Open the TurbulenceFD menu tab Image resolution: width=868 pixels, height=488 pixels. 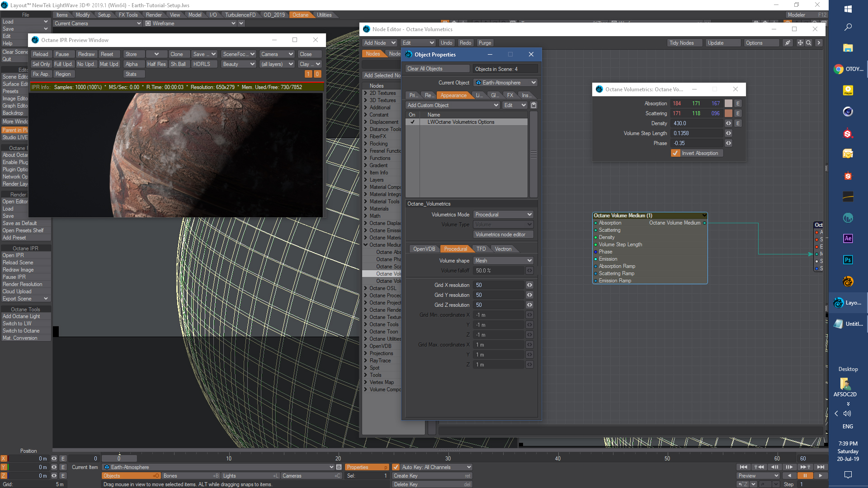240,15
